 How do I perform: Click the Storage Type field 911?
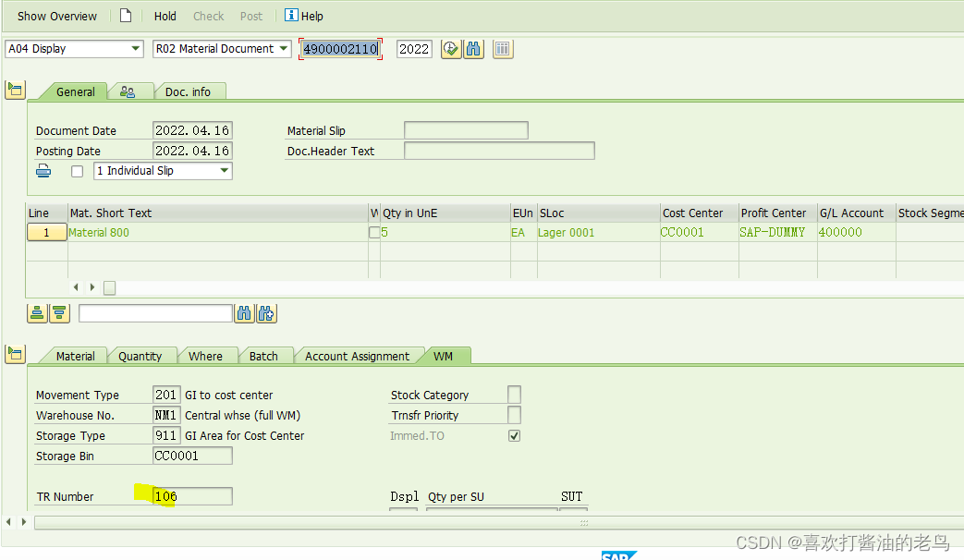tap(166, 435)
